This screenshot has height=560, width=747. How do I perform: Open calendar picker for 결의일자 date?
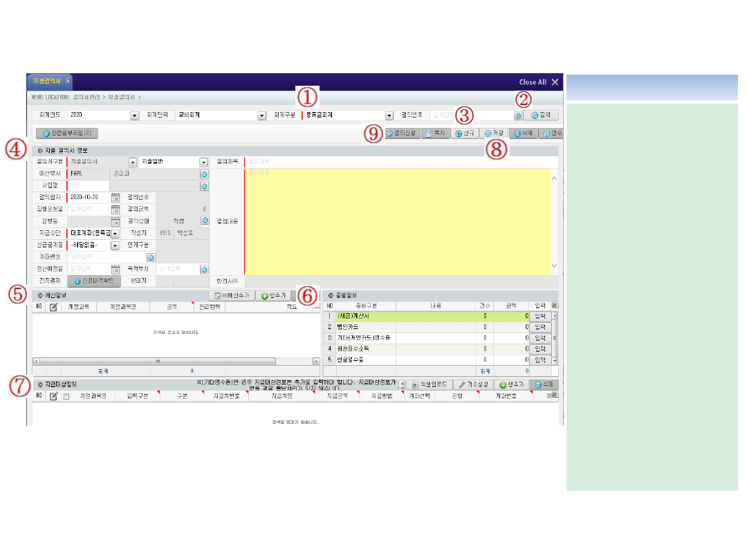[x=116, y=198]
